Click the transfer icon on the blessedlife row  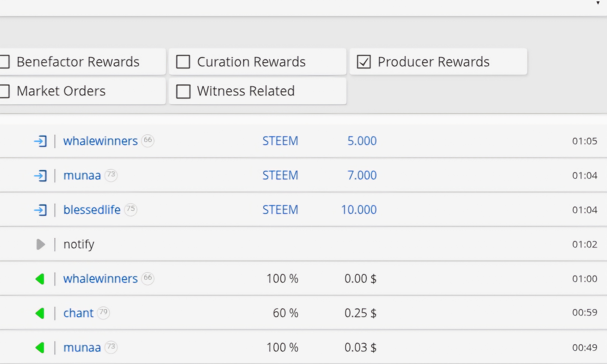click(x=40, y=210)
